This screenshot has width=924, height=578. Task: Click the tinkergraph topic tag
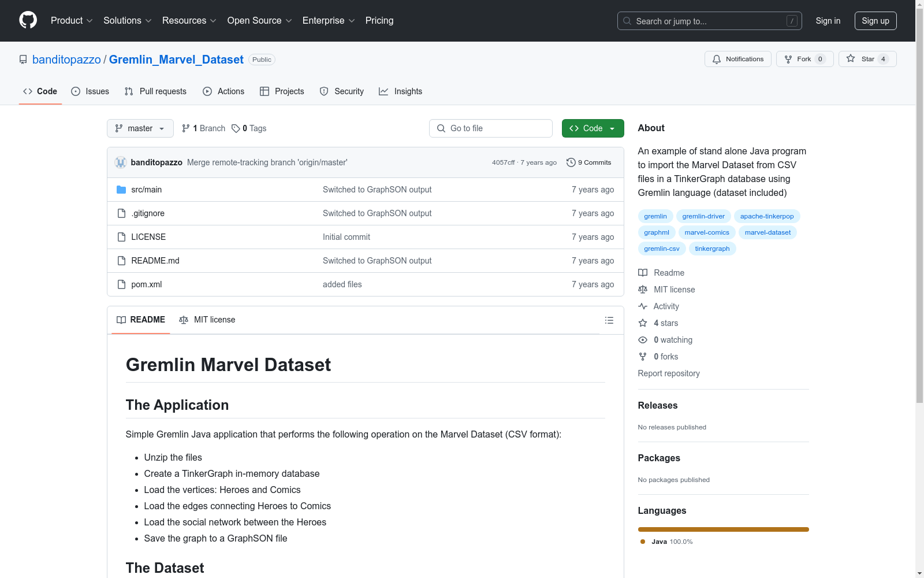click(x=712, y=249)
